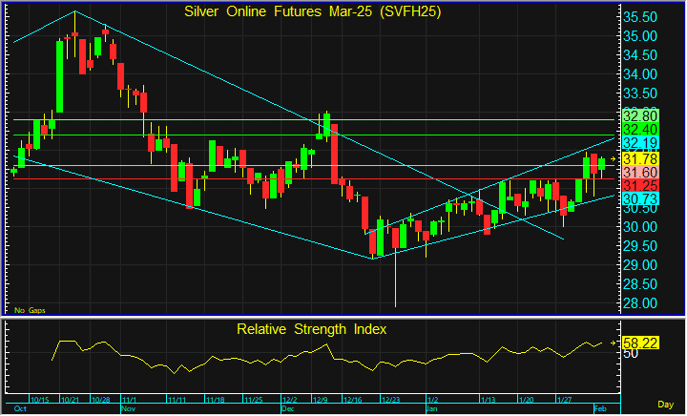This screenshot has height=416, width=687.
Task: Click the cyan 30.73 trendline price tag
Action: 641,199
